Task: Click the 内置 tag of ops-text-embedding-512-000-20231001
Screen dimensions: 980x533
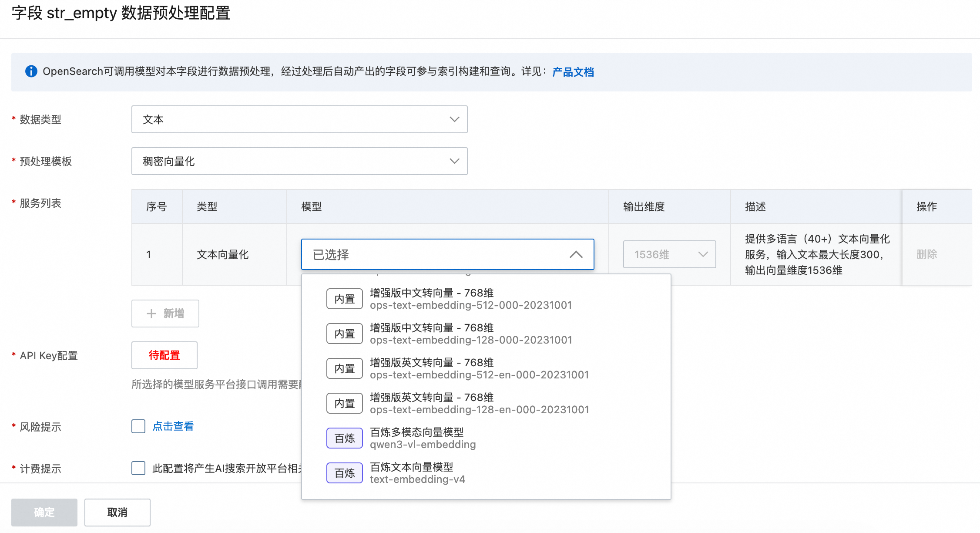Action: [x=344, y=299]
